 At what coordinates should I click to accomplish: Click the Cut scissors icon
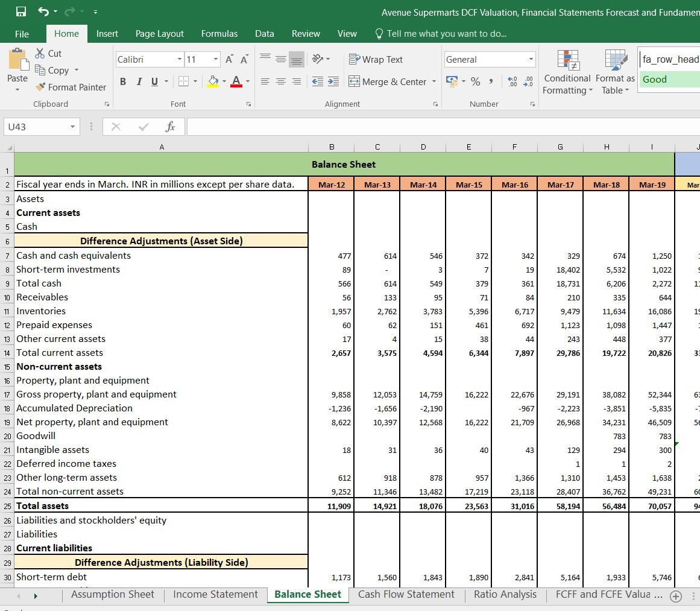point(40,53)
